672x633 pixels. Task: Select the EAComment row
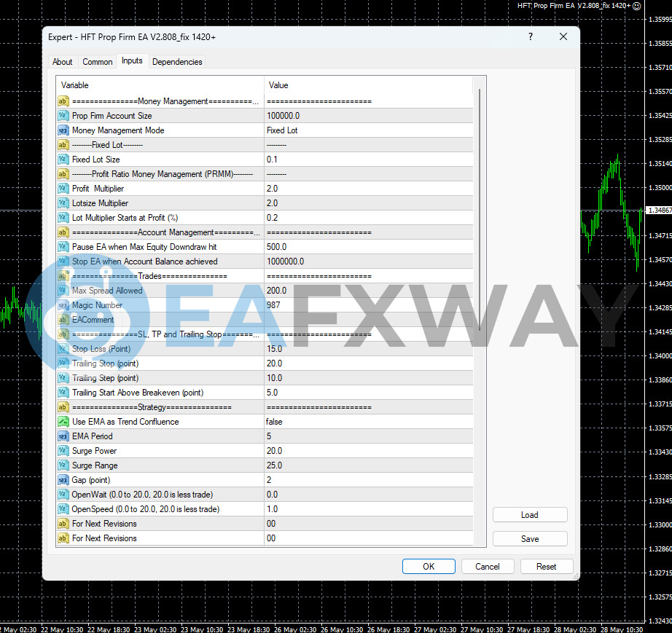(265, 320)
